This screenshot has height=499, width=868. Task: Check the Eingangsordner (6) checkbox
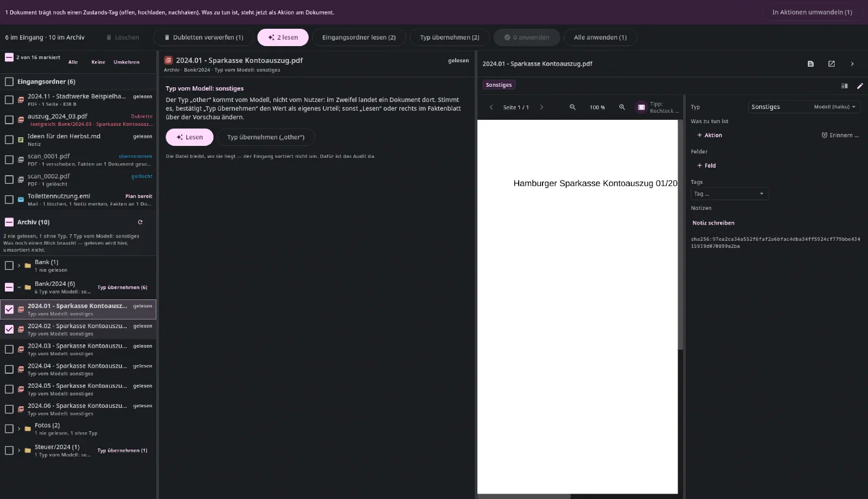point(9,81)
